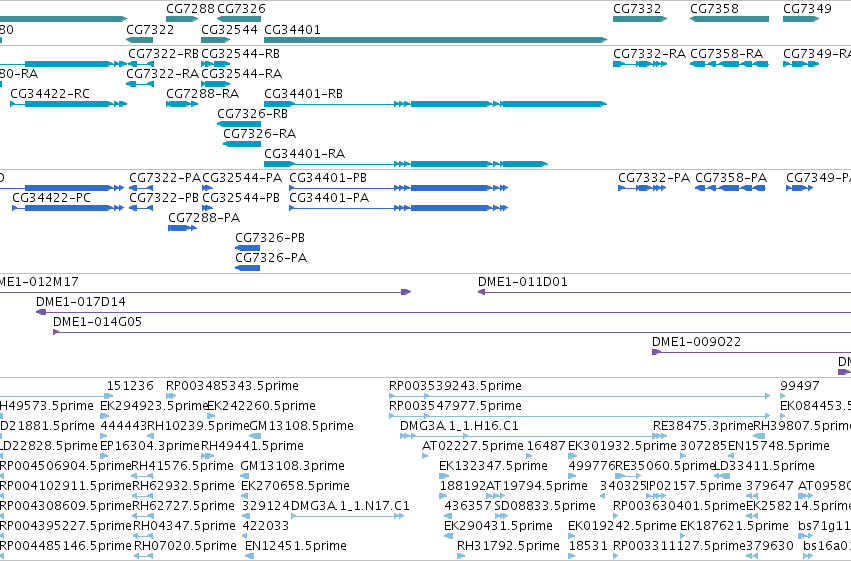The width and height of the screenshot is (851, 561).
Task: Select EST EK242260.5prime
Action: pyautogui.click(x=211, y=416)
